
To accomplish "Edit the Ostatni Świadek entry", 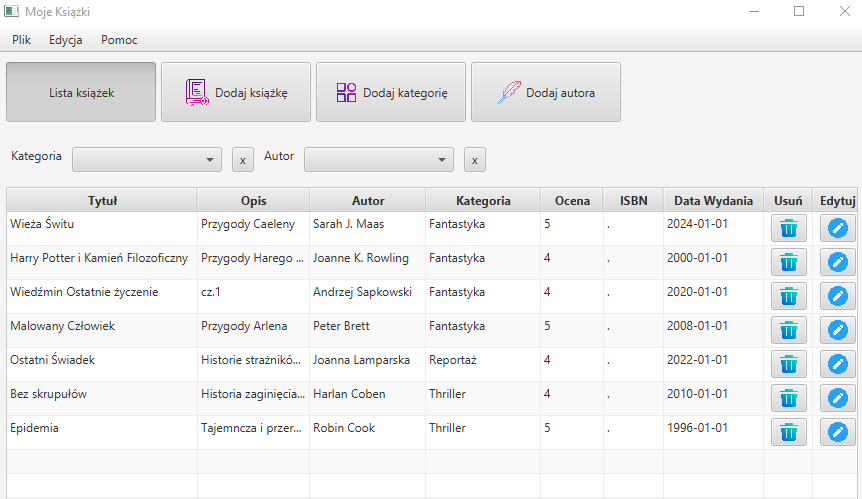I will [838, 364].
